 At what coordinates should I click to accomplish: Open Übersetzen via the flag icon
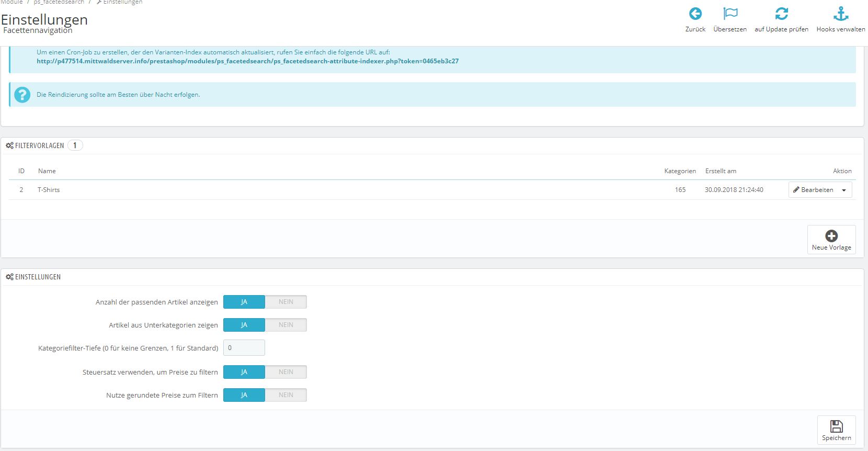(x=730, y=14)
